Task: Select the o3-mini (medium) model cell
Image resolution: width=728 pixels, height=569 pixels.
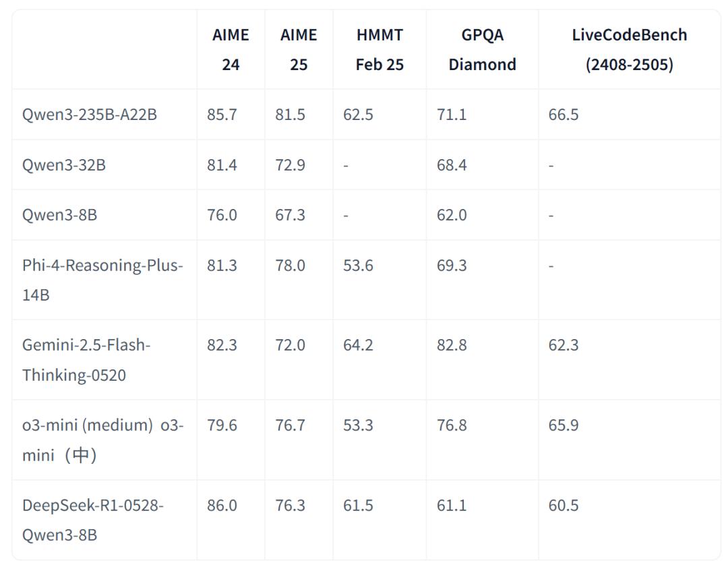Action: [x=102, y=440]
